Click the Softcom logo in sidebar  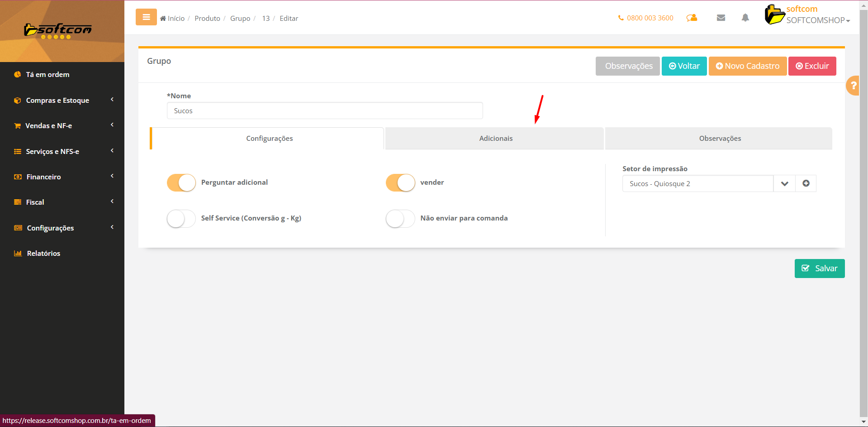point(58,31)
